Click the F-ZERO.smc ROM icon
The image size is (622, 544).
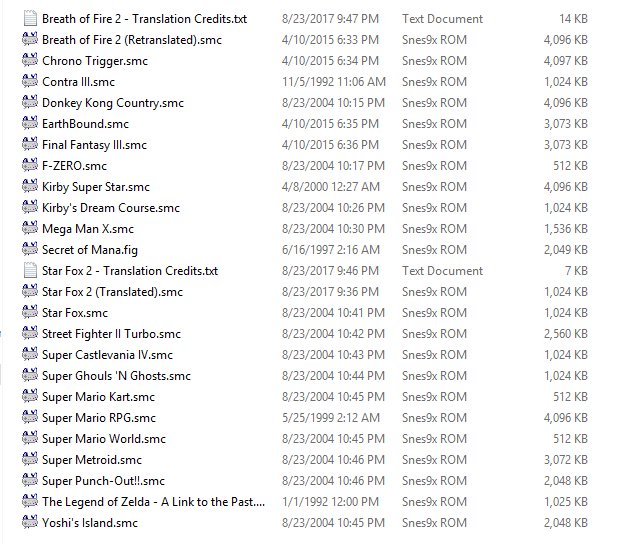pyautogui.click(x=30, y=165)
